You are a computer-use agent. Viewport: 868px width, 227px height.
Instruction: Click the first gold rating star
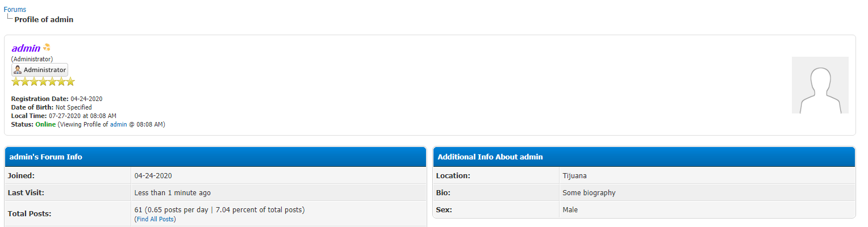pyautogui.click(x=16, y=82)
